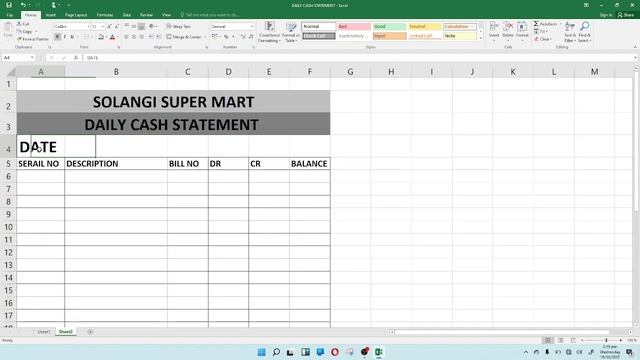
Task: Switch to Sheet1 tab
Action: click(44, 332)
